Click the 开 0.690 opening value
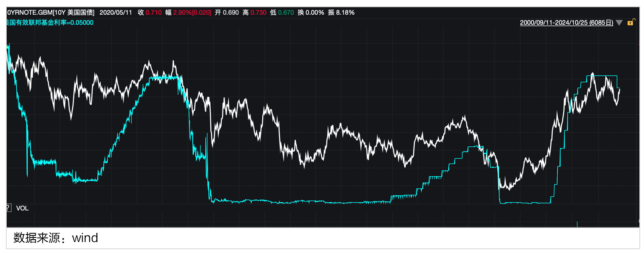 227,13
